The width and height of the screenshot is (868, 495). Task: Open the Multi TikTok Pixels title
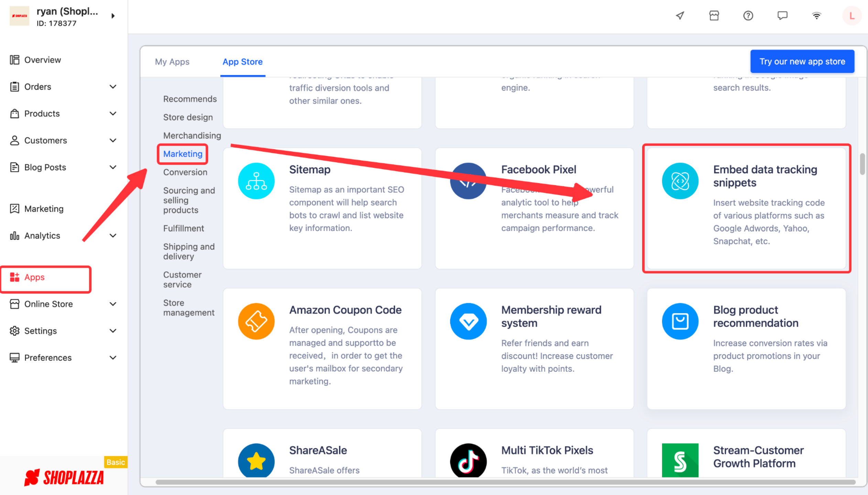547,450
